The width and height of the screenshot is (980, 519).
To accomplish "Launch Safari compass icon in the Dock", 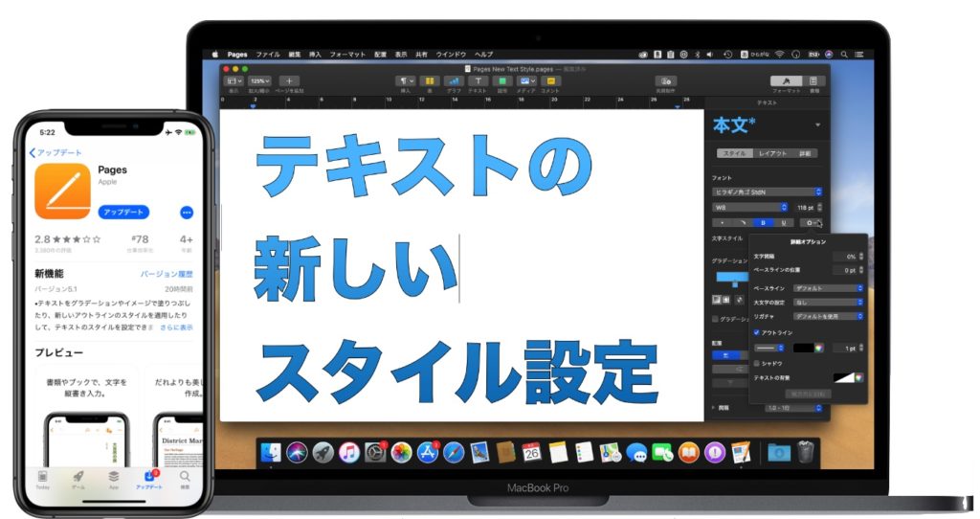I will coord(454,452).
